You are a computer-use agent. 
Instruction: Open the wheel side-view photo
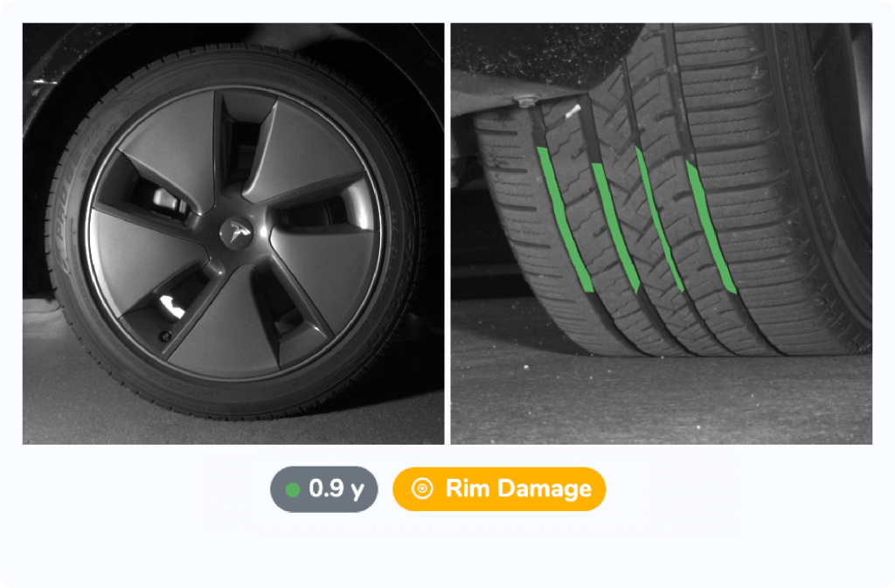click(232, 233)
